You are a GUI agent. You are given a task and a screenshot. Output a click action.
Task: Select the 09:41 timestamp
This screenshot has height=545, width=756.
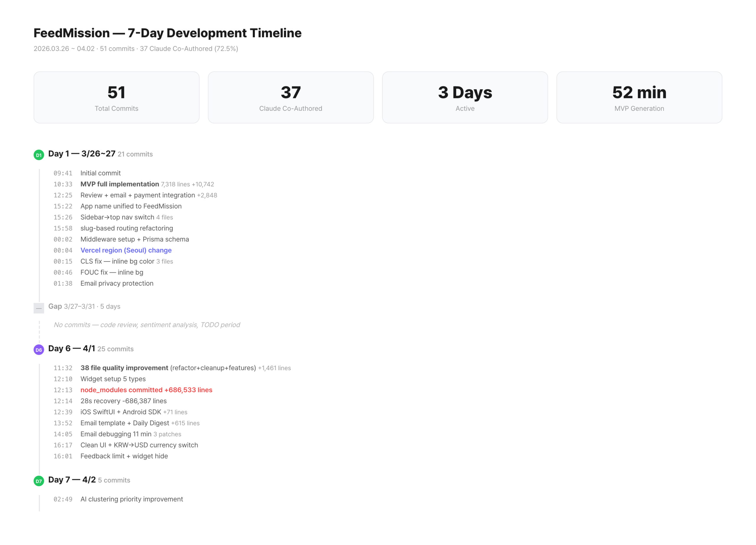pos(63,173)
